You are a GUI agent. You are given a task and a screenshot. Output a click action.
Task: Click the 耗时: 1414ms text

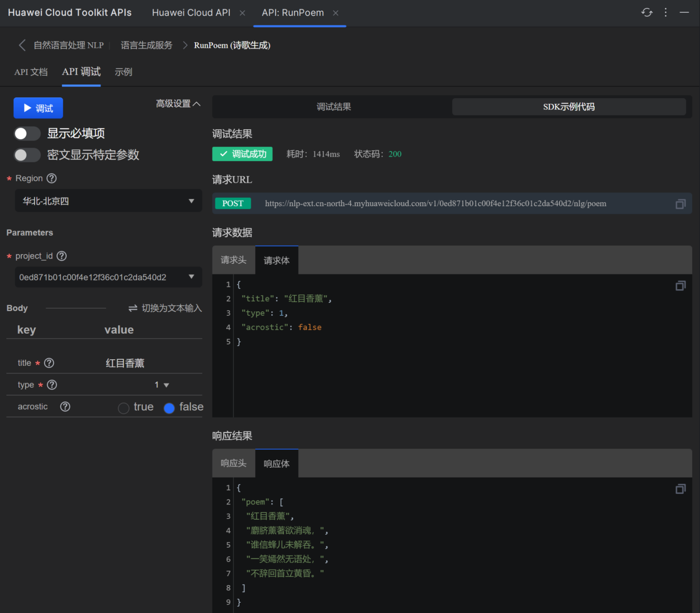(313, 154)
